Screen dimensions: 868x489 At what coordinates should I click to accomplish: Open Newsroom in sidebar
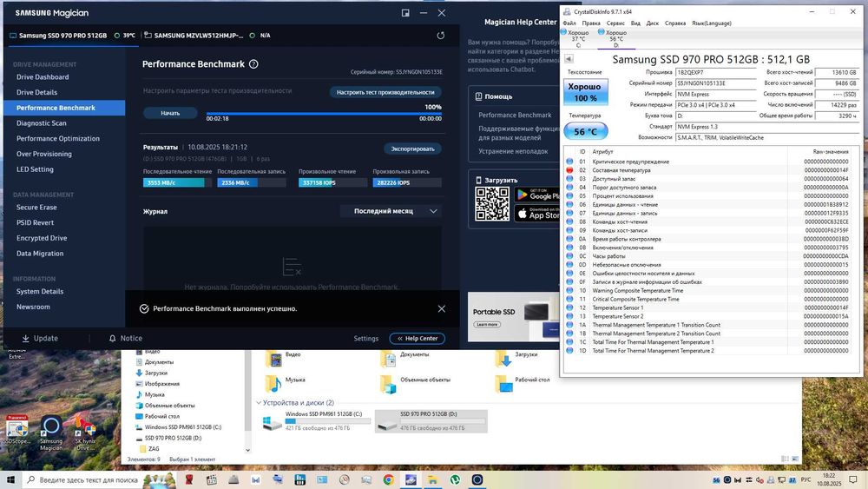[33, 307]
